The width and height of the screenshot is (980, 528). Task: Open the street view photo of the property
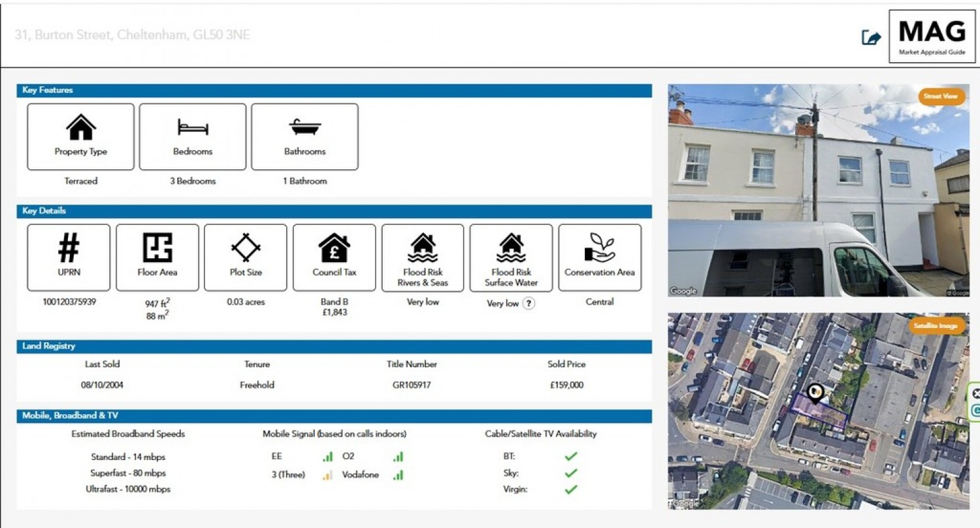(819, 190)
